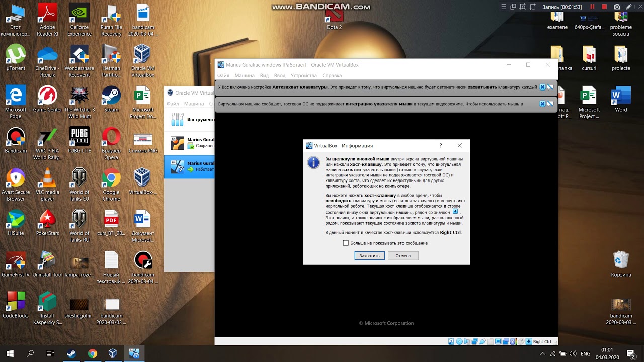Dismiss the mouse integration notification
Screen dimensions: 644x362
(542, 104)
